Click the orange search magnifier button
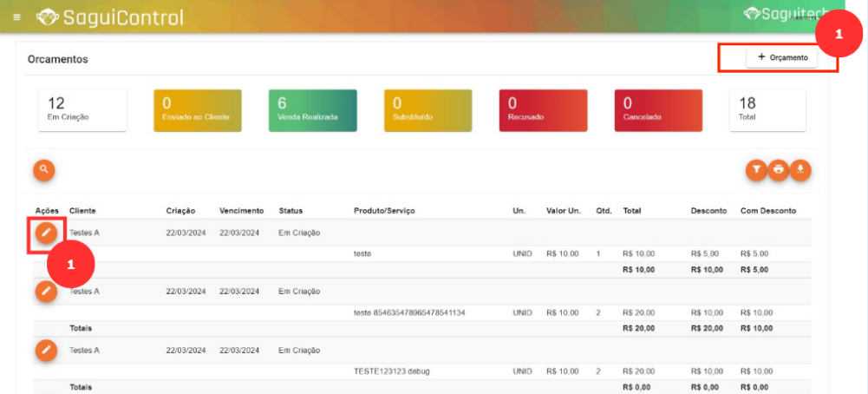The image size is (868, 394). point(44,170)
